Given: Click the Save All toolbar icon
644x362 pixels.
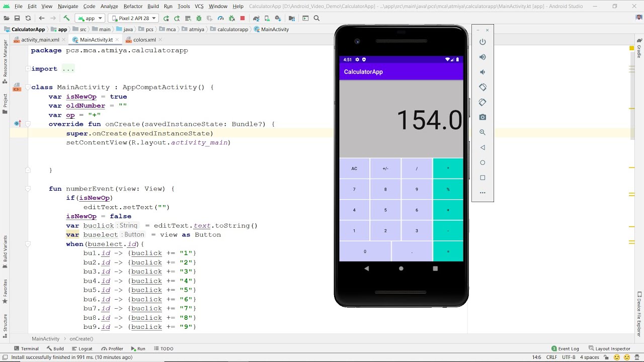Looking at the screenshot, I should pos(17,18).
